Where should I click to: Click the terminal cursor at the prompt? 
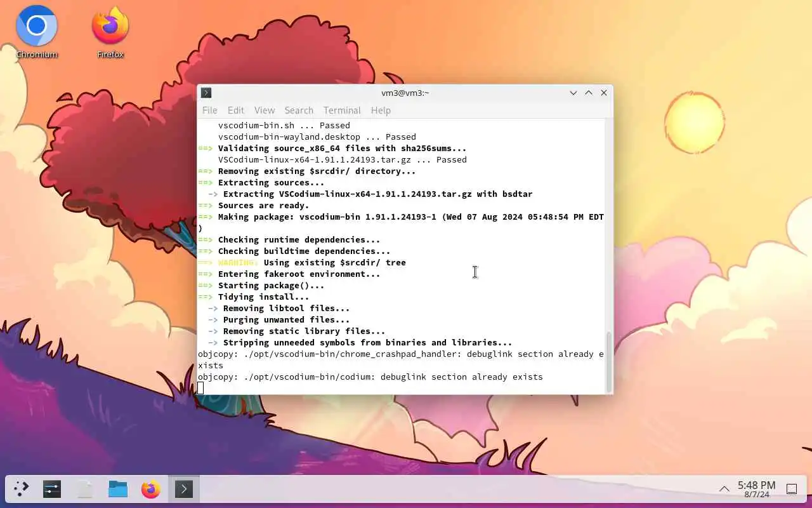[x=200, y=388]
